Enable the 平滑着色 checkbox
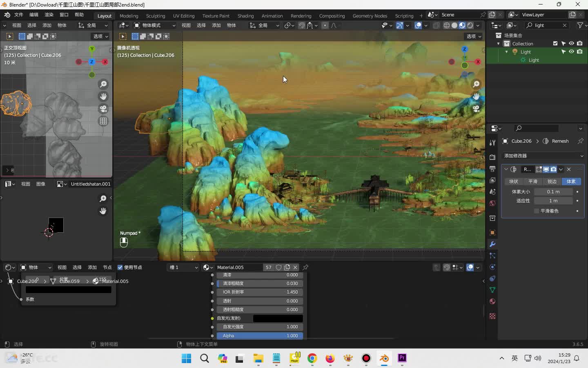Image resolution: width=588 pixels, height=368 pixels. click(x=537, y=211)
